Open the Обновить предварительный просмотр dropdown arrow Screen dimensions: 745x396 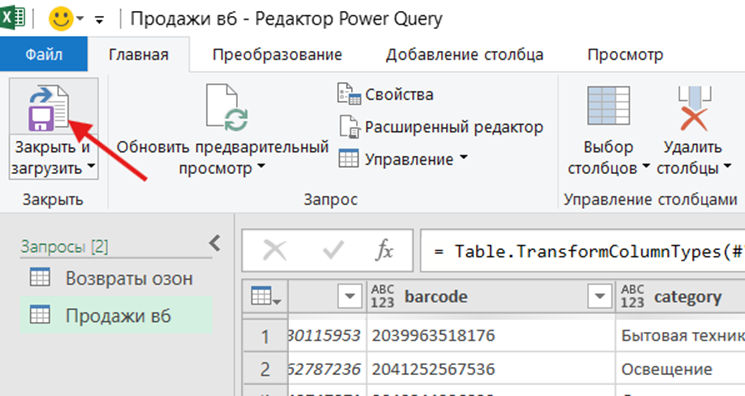pos(261,167)
